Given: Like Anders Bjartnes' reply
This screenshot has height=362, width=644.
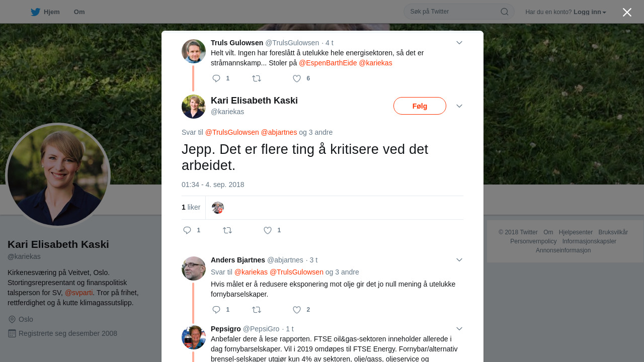Looking at the screenshot, I should tap(297, 310).
